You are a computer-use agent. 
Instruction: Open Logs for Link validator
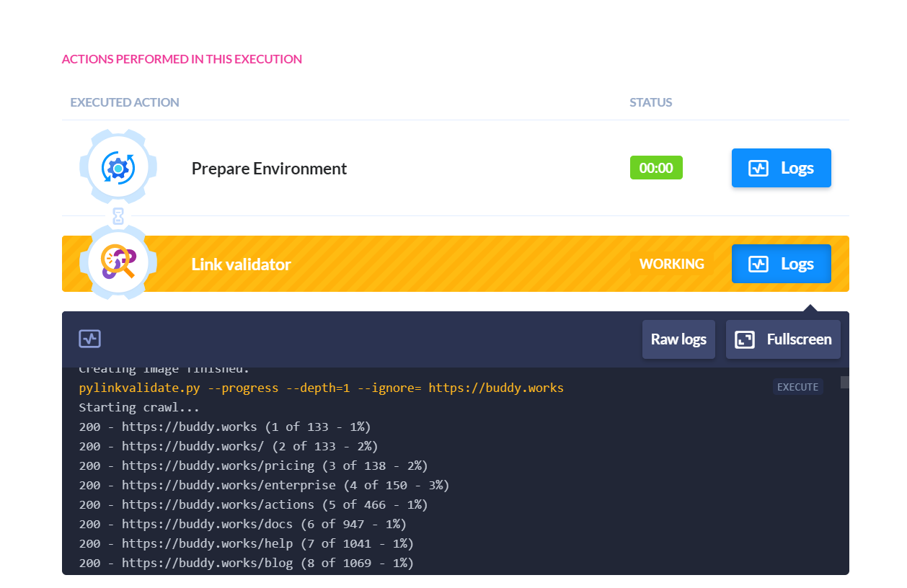click(781, 264)
